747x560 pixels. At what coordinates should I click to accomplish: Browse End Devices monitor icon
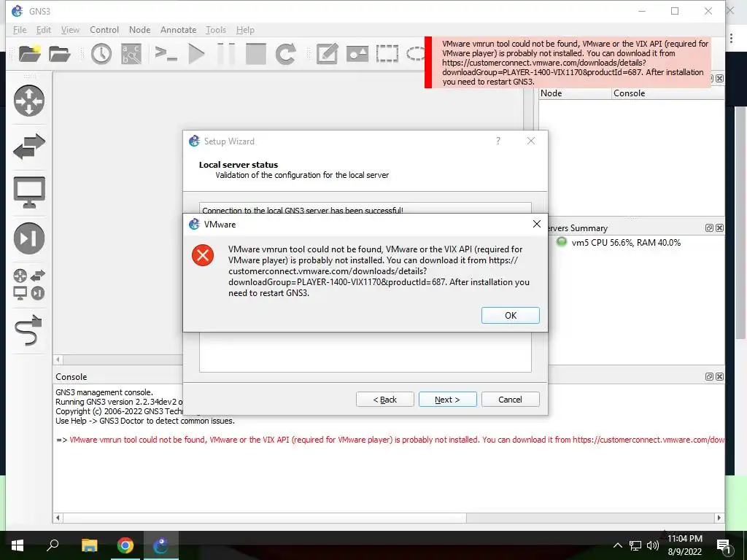29,192
